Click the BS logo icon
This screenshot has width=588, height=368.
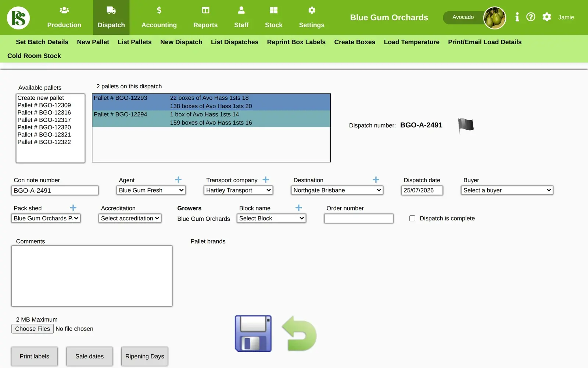tap(18, 18)
